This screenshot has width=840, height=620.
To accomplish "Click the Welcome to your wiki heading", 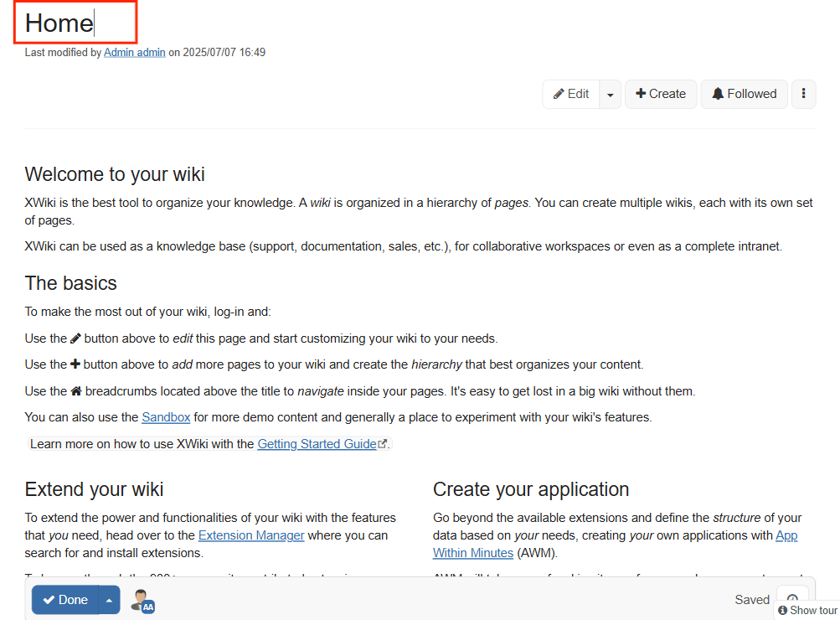I will (115, 174).
